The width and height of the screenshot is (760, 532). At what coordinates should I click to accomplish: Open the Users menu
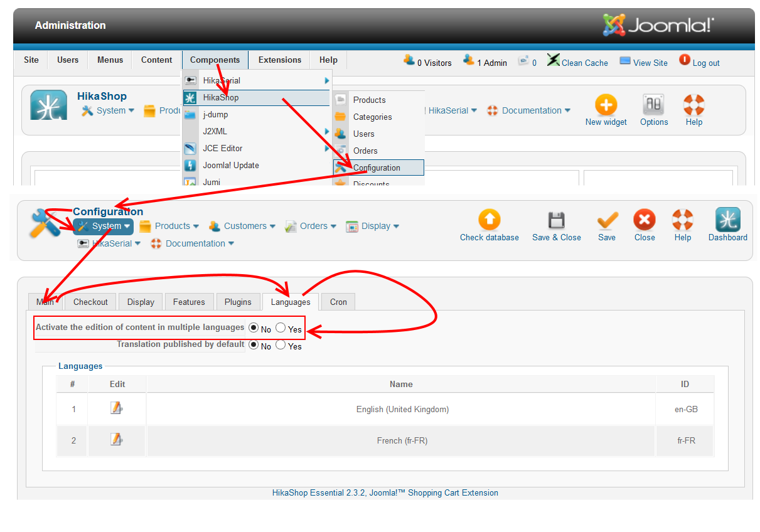[68, 60]
